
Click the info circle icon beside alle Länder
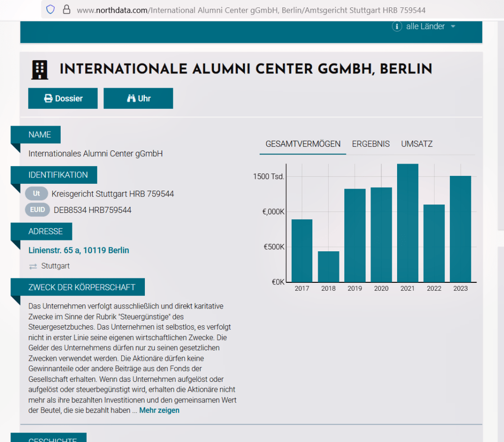coord(397,27)
